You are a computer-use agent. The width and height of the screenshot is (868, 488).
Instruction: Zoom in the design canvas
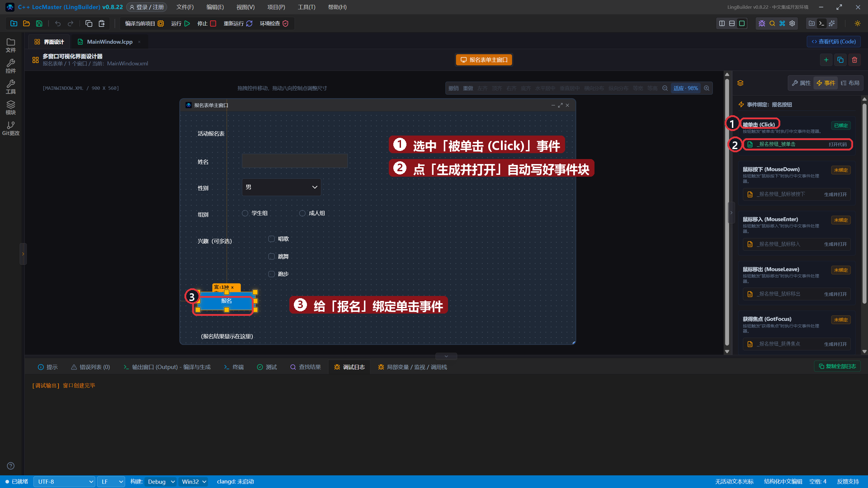[x=707, y=88]
